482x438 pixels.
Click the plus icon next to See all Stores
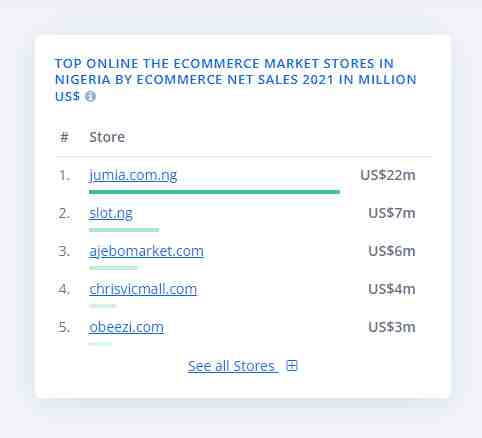pyautogui.click(x=292, y=366)
